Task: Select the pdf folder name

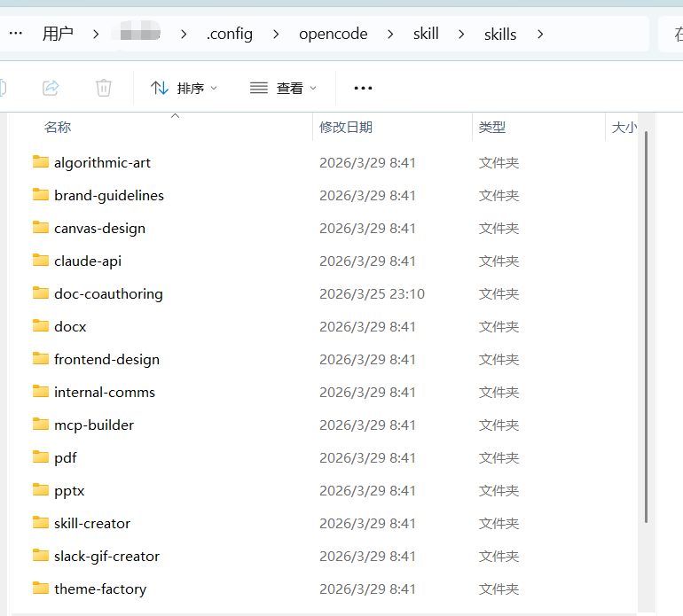Action: 66,458
